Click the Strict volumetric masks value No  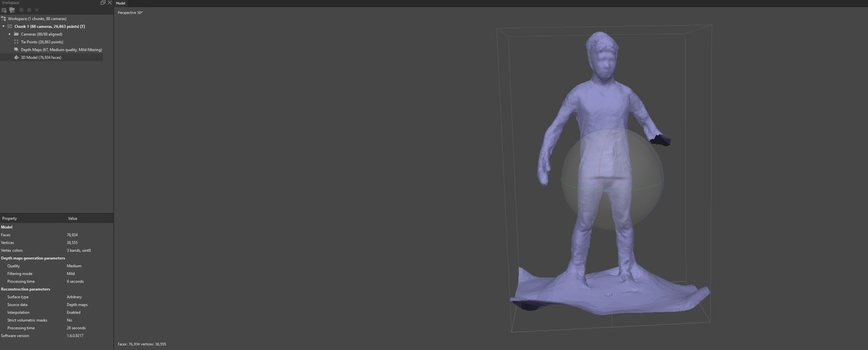[x=69, y=320]
